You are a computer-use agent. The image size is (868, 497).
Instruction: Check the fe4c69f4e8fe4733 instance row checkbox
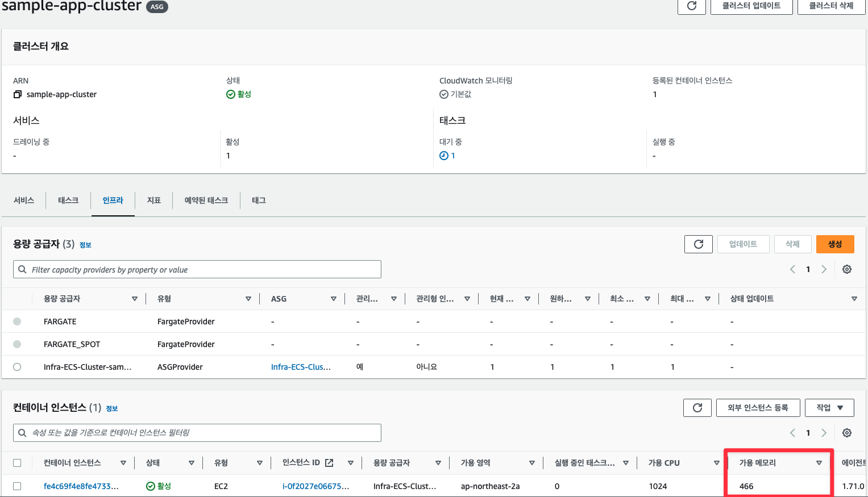pos(17,486)
